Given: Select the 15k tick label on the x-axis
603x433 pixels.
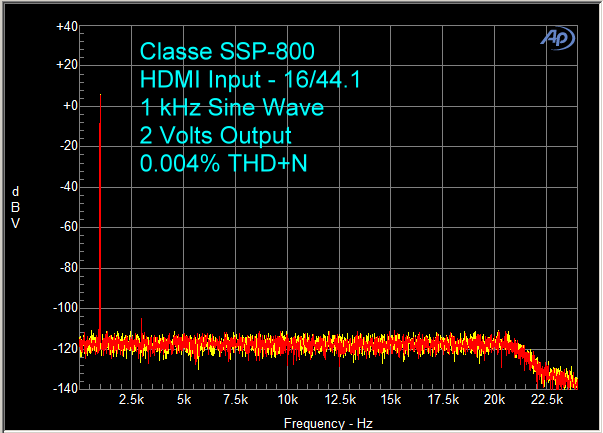Looking at the screenshot, I should (x=390, y=401).
